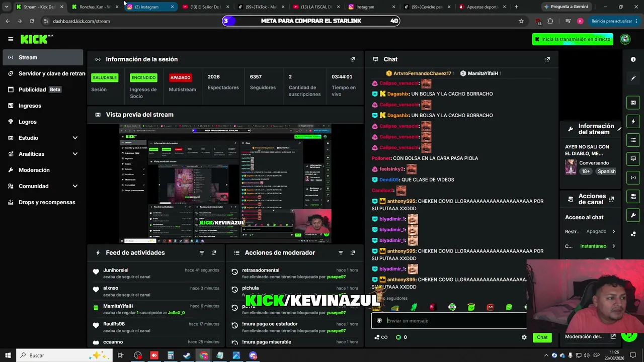
Task: Click yusepe97 on the pichula moderation entry
Action: 336,295
